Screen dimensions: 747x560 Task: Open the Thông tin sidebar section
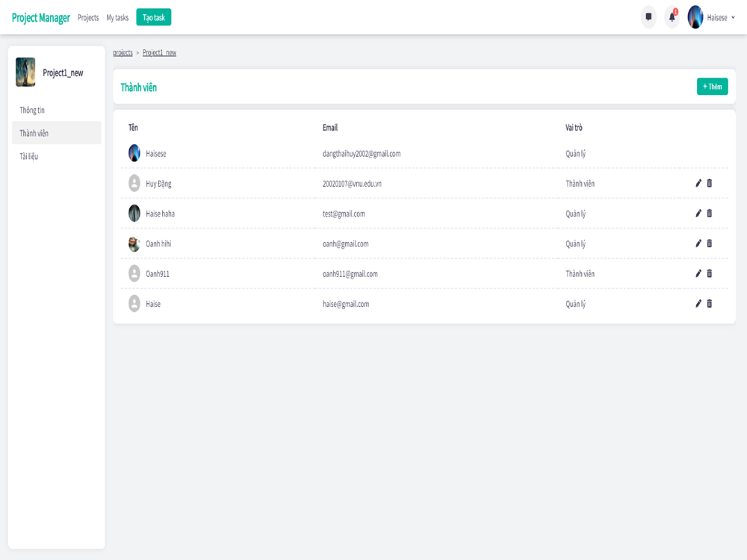(x=57, y=110)
